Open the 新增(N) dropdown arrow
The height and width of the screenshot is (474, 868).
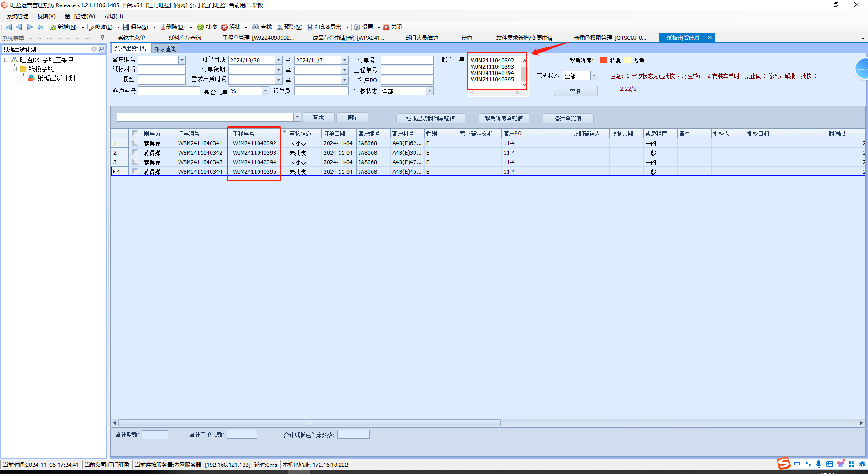point(83,27)
